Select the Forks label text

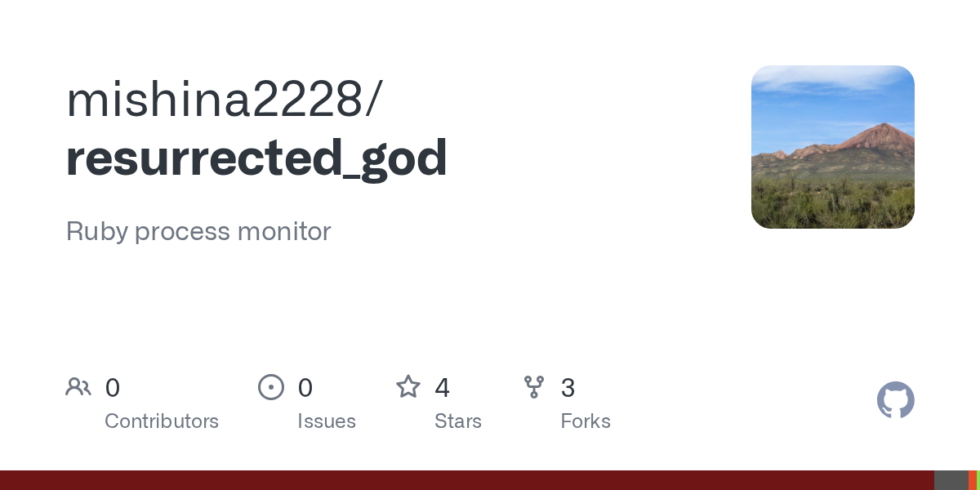pyautogui.click(x=586, y=421)
